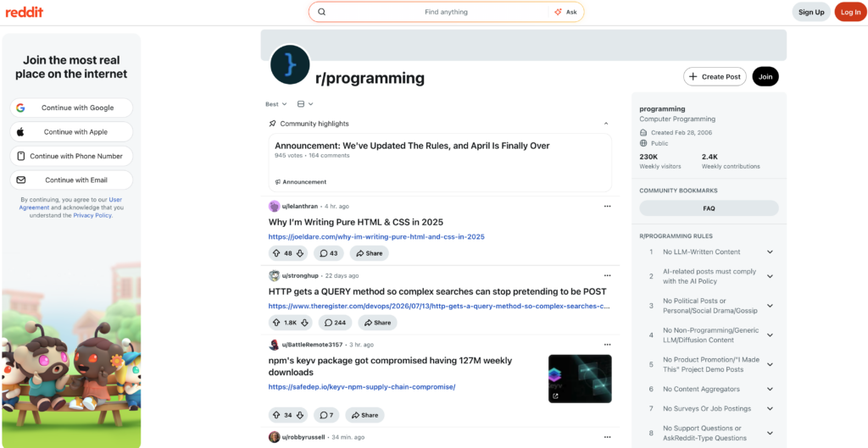
Task: Focus the Find anything search field
Action: pos(446,12)
